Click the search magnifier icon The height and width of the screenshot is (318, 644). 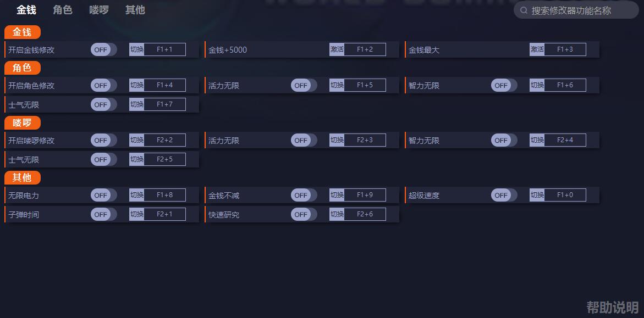click(524, 10)
